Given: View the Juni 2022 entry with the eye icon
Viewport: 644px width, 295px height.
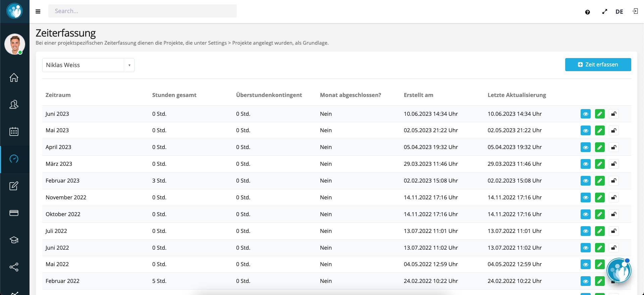Looking at the screenshot, I should pyautogui.click(x=586, y=248).
